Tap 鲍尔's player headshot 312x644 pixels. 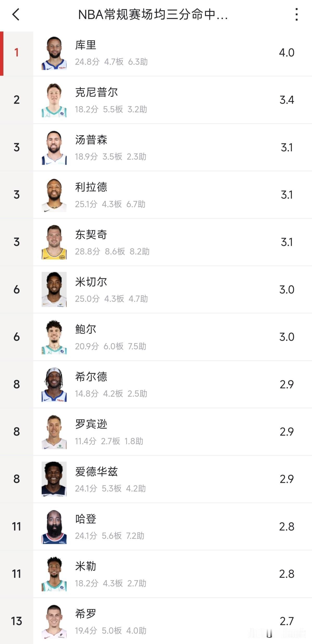click(54, 337)
